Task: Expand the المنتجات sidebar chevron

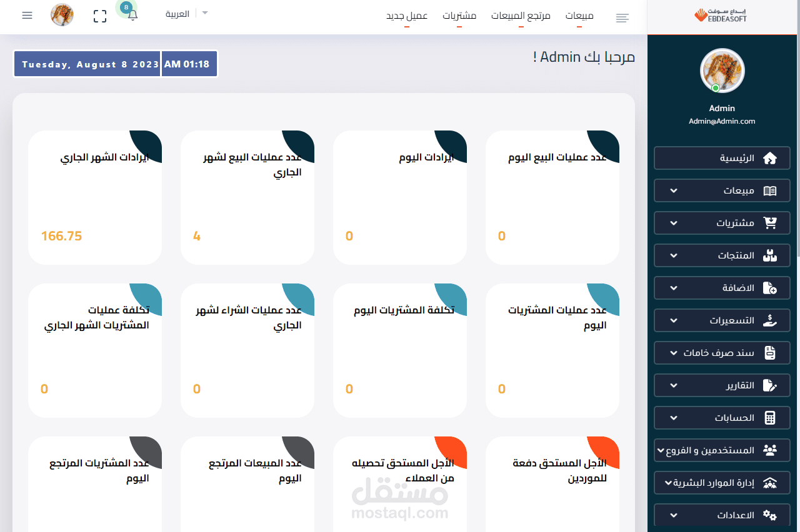Action: [x=674, y=255]
